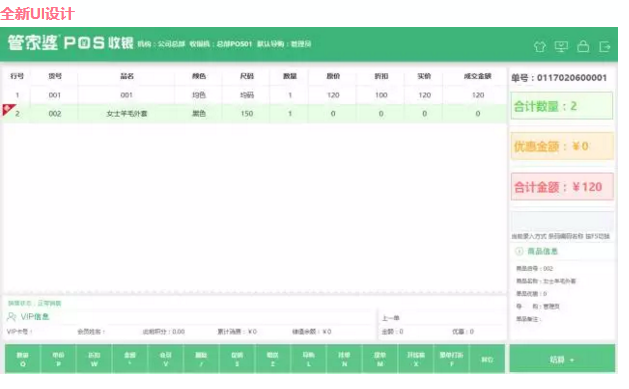Click the 会员 V button
629x389 pixels.
[x=165, y=359]
